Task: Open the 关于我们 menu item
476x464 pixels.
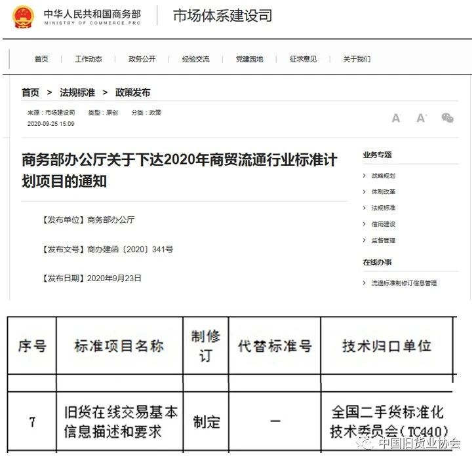Action: coord(357,59)
